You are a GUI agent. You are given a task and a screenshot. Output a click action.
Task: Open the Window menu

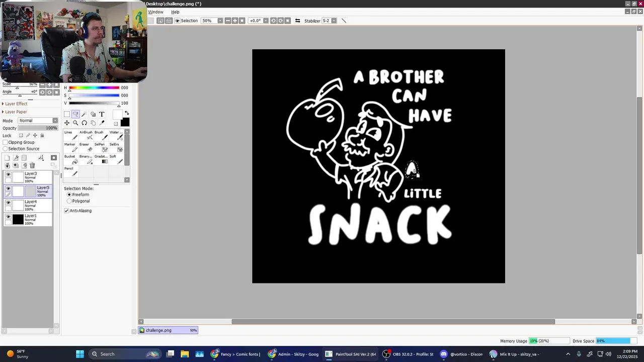[x=155, y=12]
